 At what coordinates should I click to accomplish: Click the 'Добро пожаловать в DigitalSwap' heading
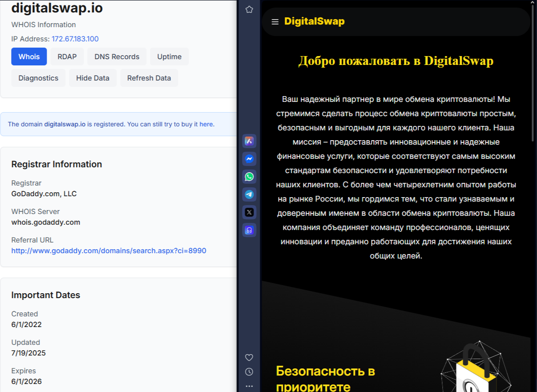coord(396,61)
